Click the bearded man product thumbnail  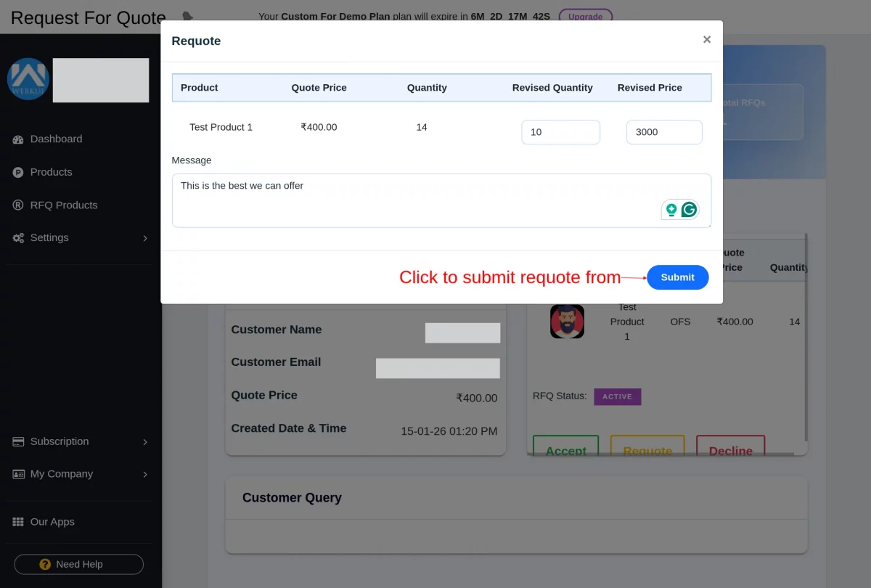pos(567,321)
